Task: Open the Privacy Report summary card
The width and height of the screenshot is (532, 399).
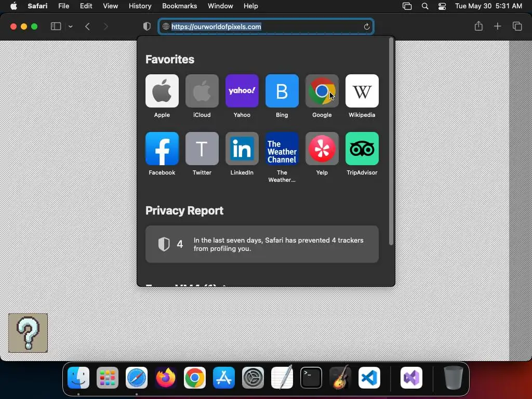Action: pos(262,244)
